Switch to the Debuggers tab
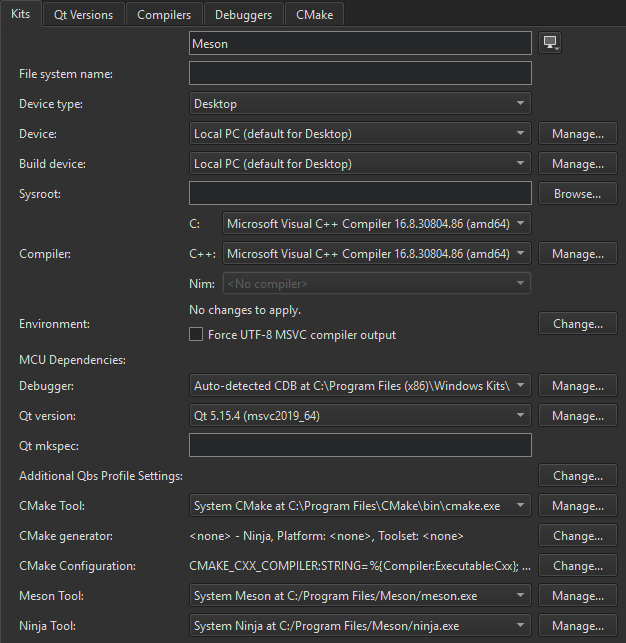Viewport: 626px width, 643px height. pos(244,15)
